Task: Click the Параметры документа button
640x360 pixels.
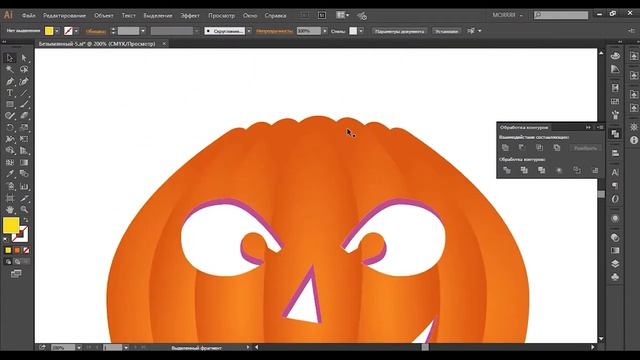Action: (x=400, y=31)
